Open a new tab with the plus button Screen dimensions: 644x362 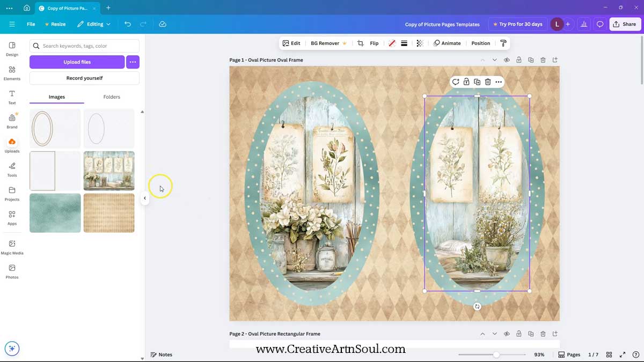click(x=108, y=8)
